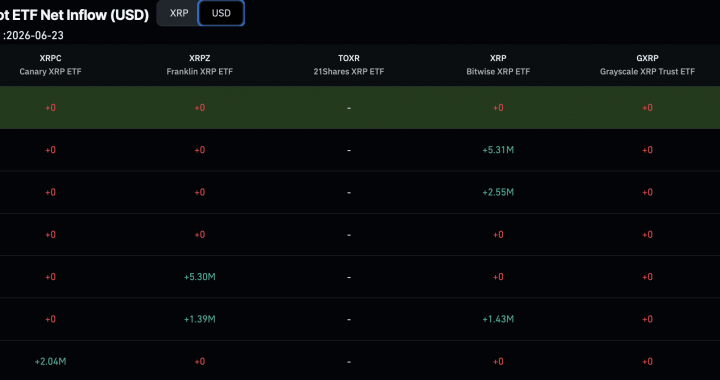This screenshot has height=380, width=720.
Task: Click GXRP +0 cell in green highlighted row
Action: (647, 108)
